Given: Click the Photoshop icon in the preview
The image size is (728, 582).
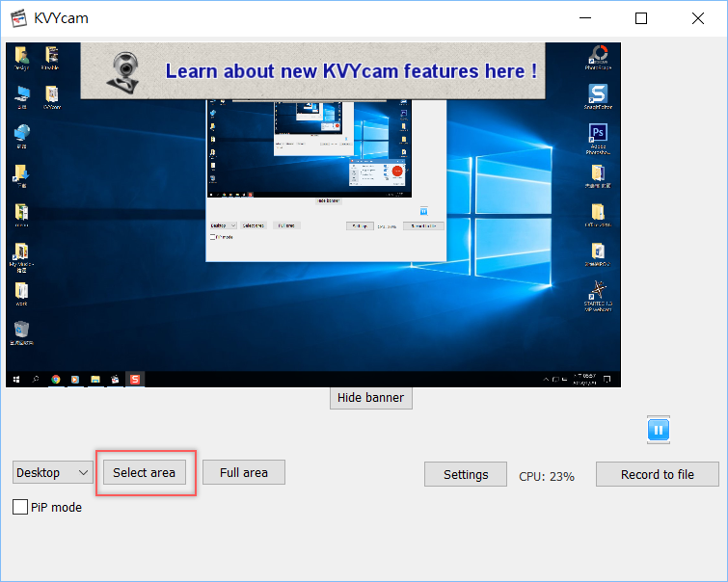Looking at the screenshot, I should click(x=598, y=133).
